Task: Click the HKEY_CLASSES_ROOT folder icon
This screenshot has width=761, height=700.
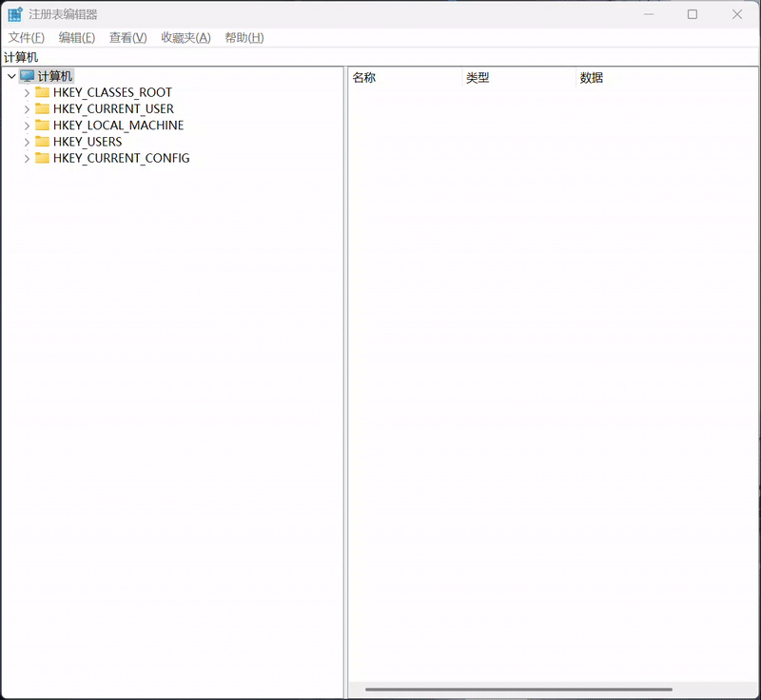Action: pos(42,92)
